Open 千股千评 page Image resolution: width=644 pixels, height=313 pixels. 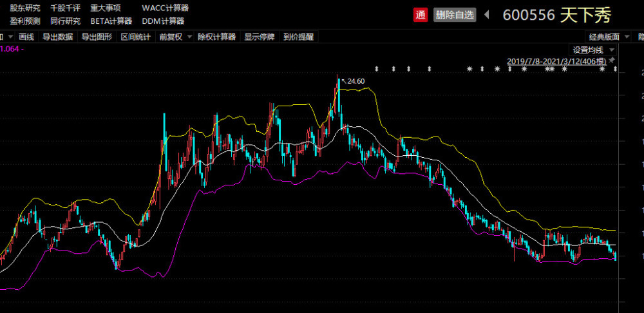coord(66,8)
